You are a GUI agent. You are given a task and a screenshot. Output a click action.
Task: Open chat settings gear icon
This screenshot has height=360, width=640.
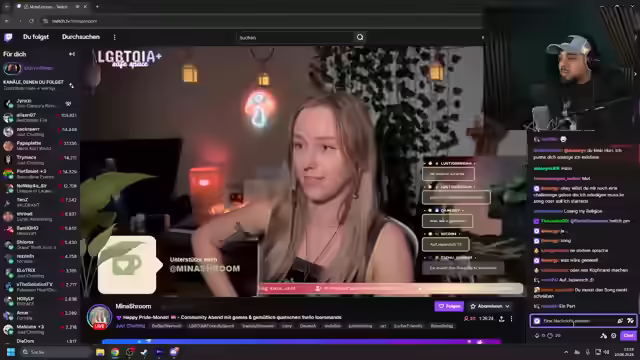point(613,336)
